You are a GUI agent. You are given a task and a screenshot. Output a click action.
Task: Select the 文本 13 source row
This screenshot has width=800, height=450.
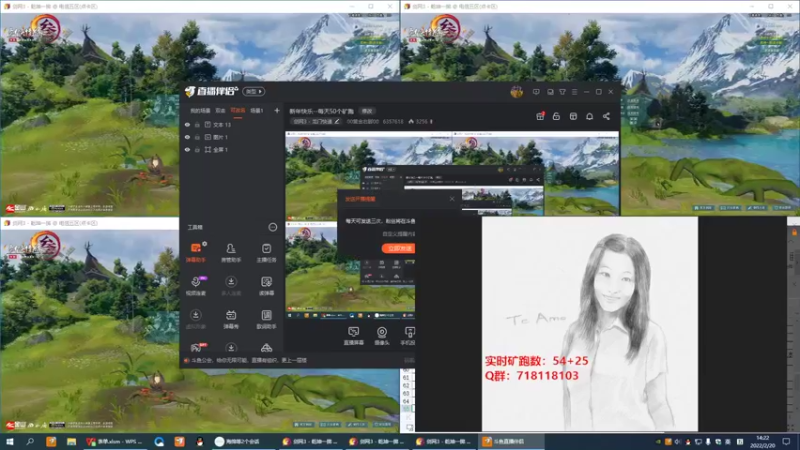click(x=231, y=124)
